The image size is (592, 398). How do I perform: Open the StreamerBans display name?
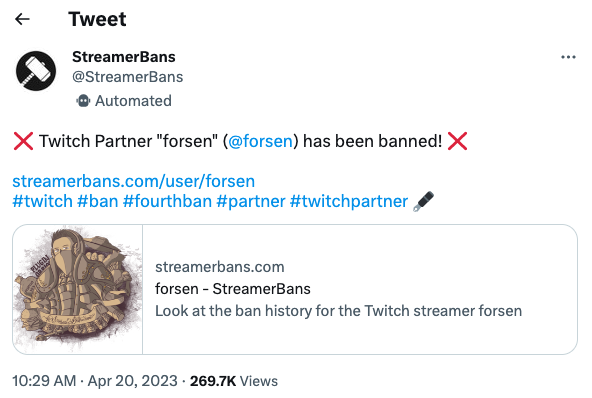click(x=124, y=57)
